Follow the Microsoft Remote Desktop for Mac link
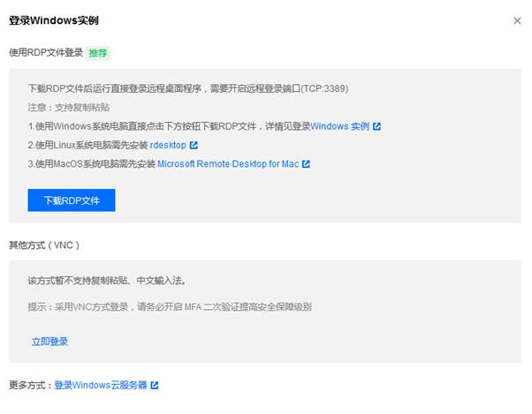 (x=228, y=164)
